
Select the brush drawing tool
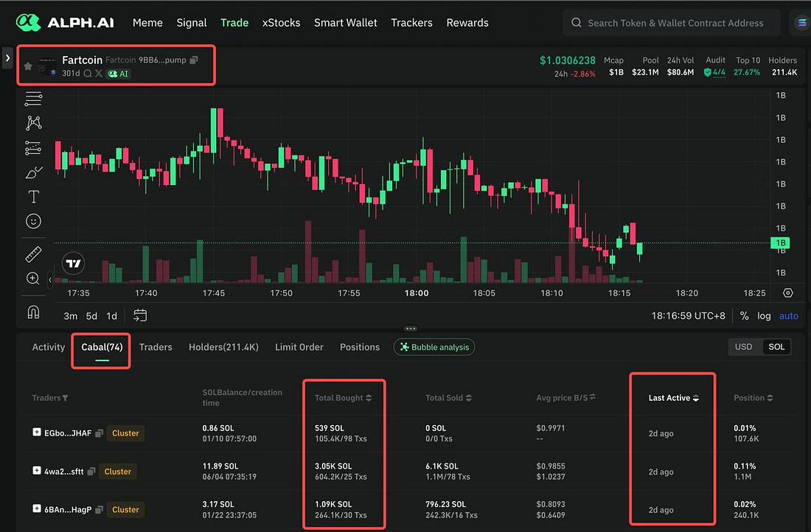point(33,172)
